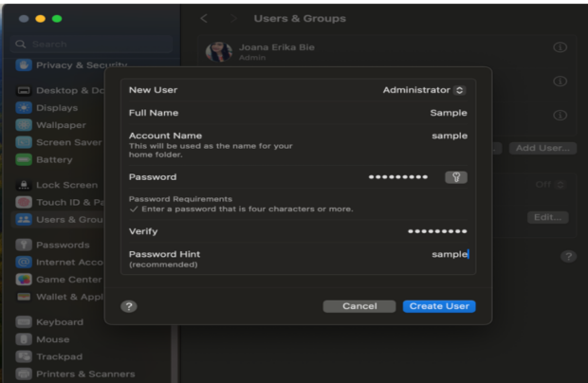Open the Displays settings icon in sidebar
This screenshot has height=383, width=588.
pyautogui.click(x=24, y=107)
